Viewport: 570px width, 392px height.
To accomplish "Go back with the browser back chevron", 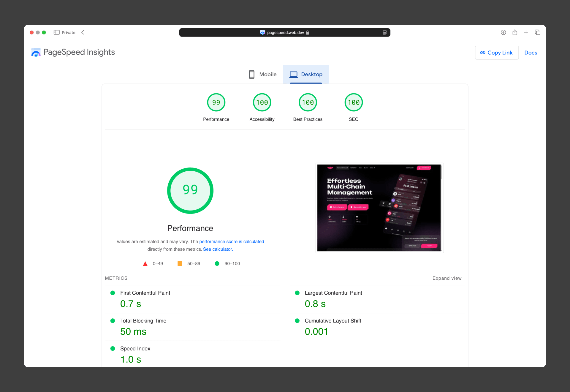I will pyautogui.click(x=83, y=32).
